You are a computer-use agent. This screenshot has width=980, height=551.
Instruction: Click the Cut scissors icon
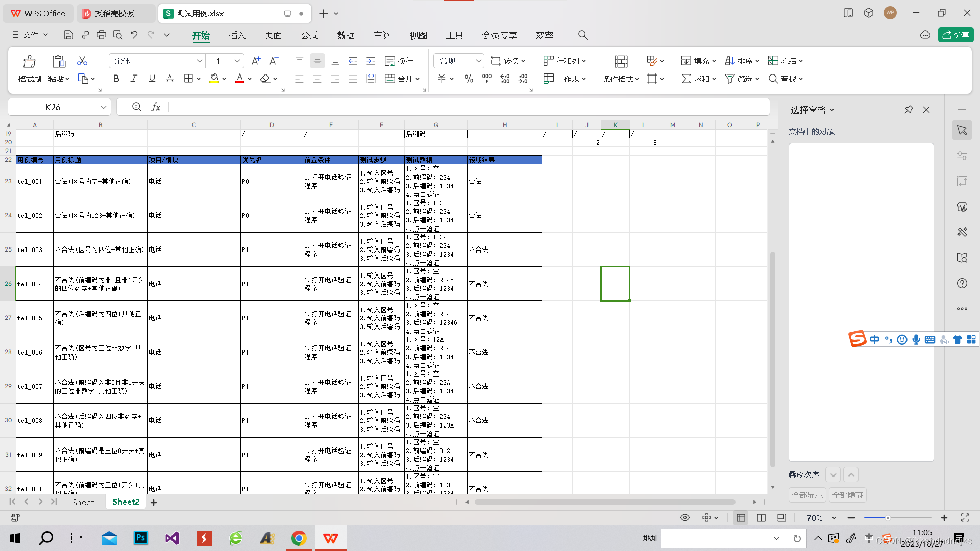tap(82, 61)
